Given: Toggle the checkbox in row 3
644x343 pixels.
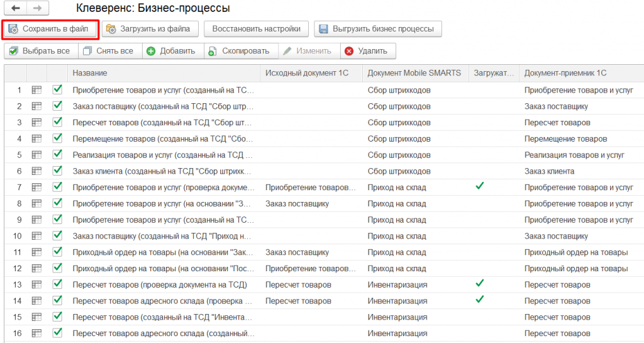Looking at the screenshot, I should tap(57, 122).
